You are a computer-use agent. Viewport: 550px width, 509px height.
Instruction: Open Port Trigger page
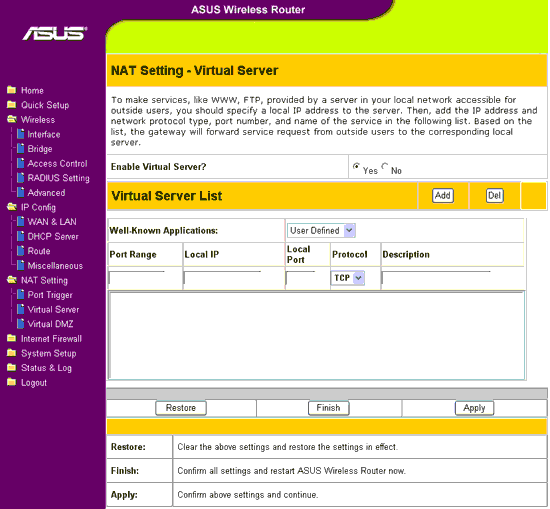50,295
